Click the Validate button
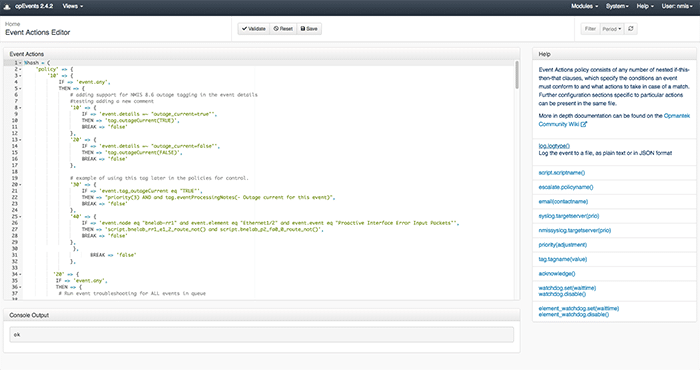This screenshot has height=370, width=700. point(254,29)
